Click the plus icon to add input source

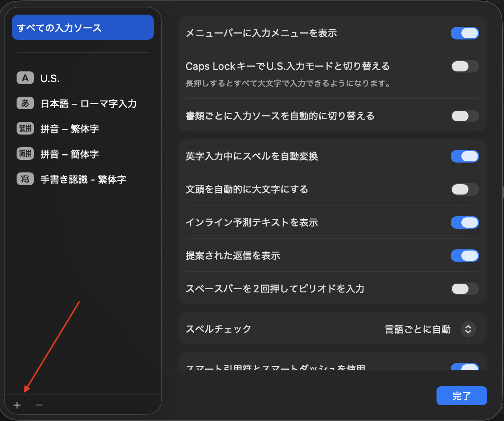(x=17, y=405)
